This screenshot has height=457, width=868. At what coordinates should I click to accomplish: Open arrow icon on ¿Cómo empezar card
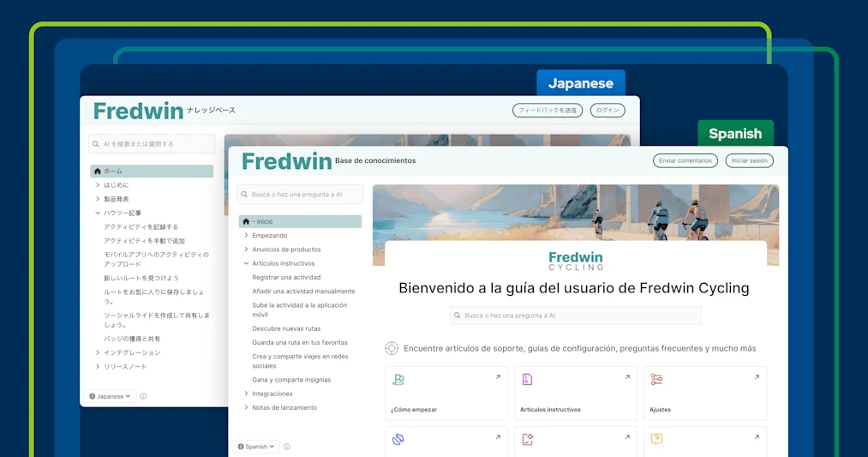coord(498,376)
